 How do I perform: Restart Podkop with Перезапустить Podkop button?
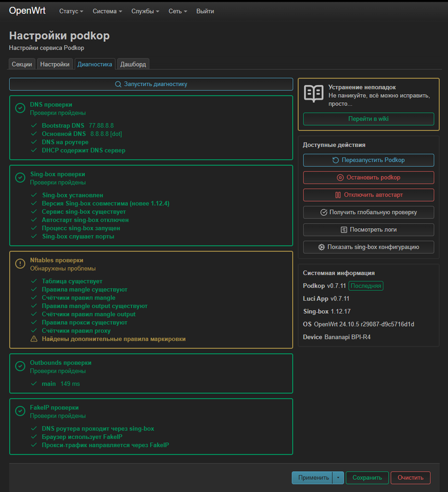point(369,161)
